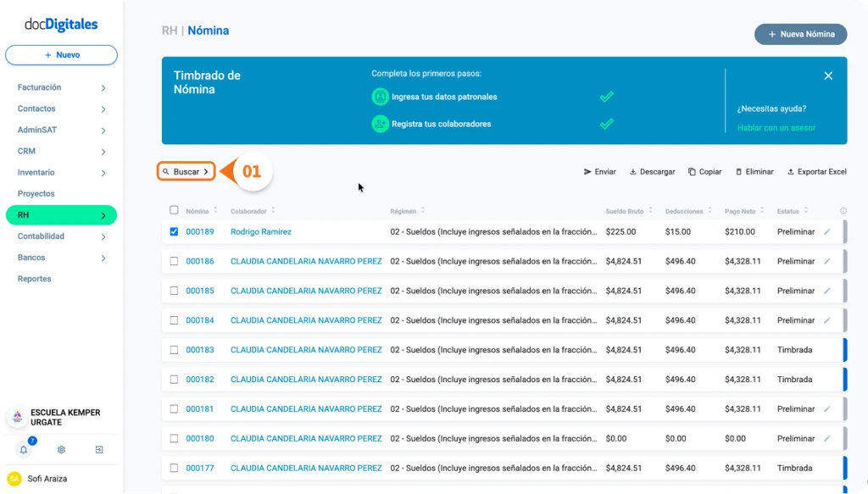Open the settings gear in sidebar
The height and width of the screenshot is (494, 868).
61,450
